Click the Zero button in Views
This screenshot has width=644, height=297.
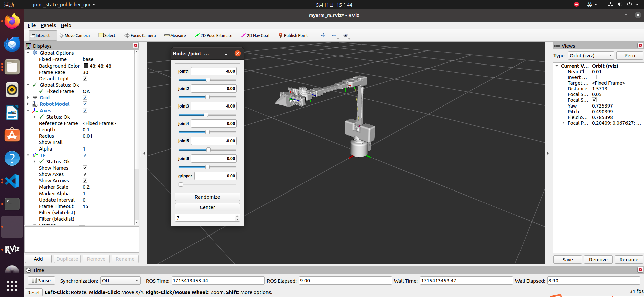(x=629, y=56)
